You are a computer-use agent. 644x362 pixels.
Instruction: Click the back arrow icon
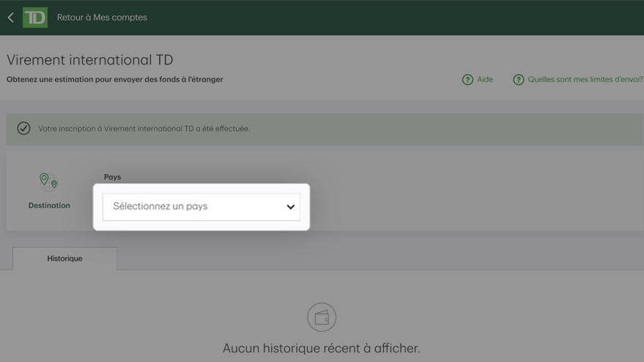[11, 18]
